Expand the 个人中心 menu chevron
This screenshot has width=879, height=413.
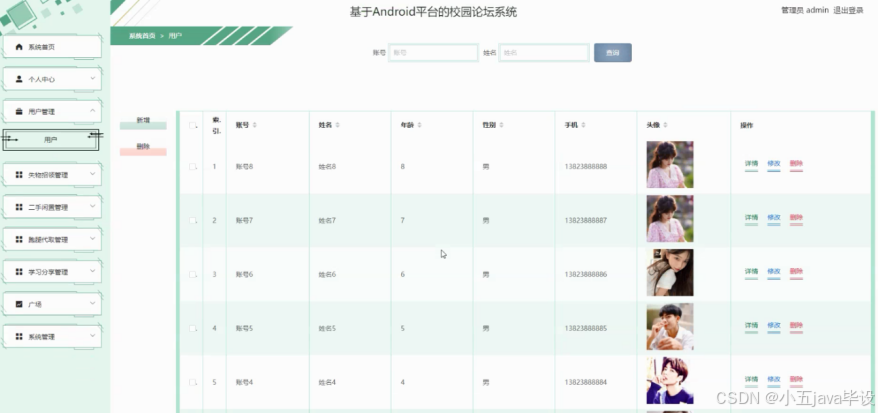93,78
